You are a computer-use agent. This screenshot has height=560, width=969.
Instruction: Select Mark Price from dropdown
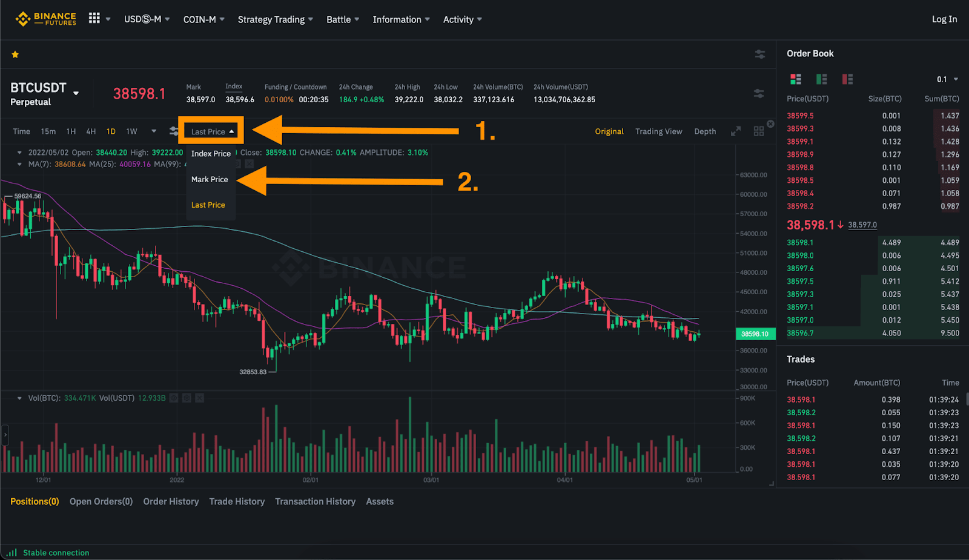click(210, 179)
